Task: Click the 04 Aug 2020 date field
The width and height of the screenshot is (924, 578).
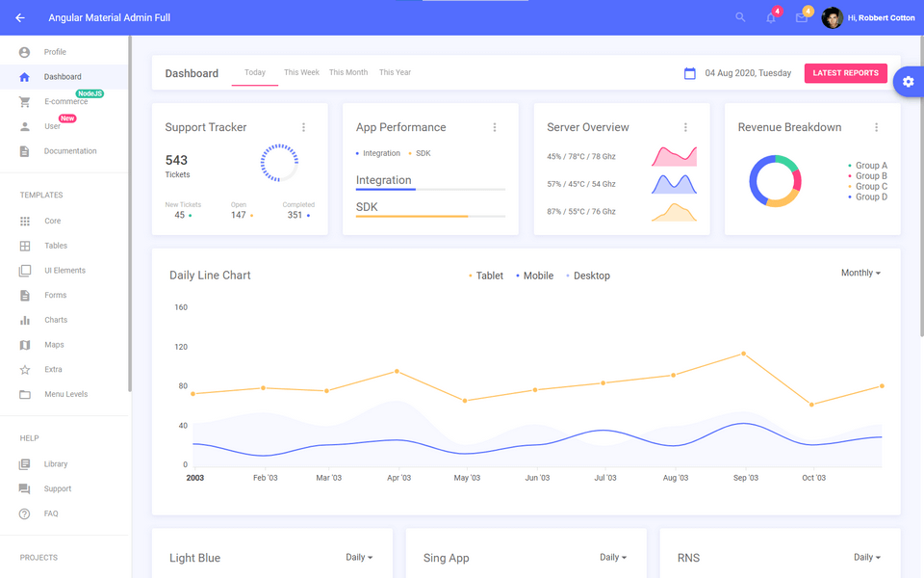Action: (x=748, y=72)
